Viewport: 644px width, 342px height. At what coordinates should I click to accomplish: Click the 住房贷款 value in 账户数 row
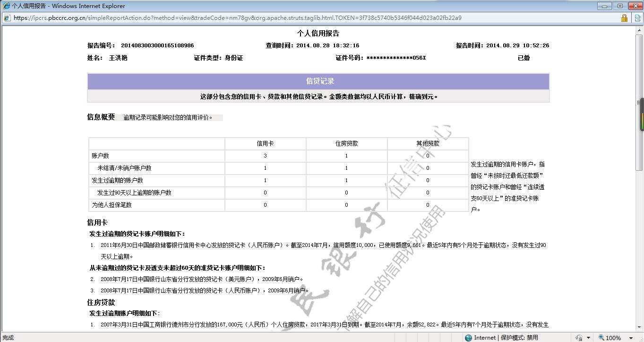point(346,156)
